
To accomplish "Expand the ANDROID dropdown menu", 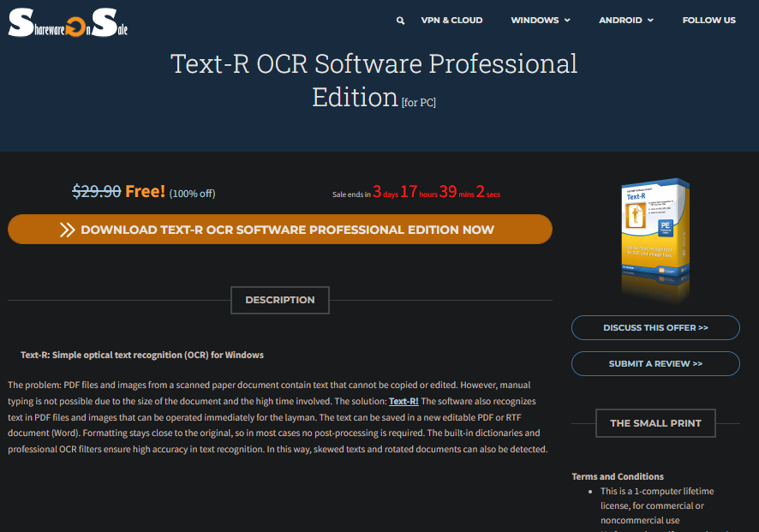I will coord(626,21).
